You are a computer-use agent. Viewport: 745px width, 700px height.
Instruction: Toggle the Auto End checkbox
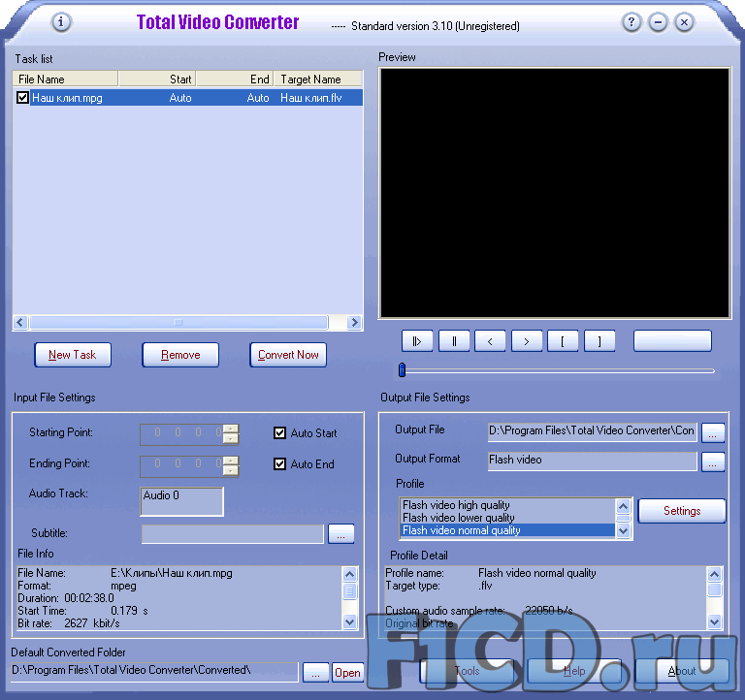[x=279, y=463]
